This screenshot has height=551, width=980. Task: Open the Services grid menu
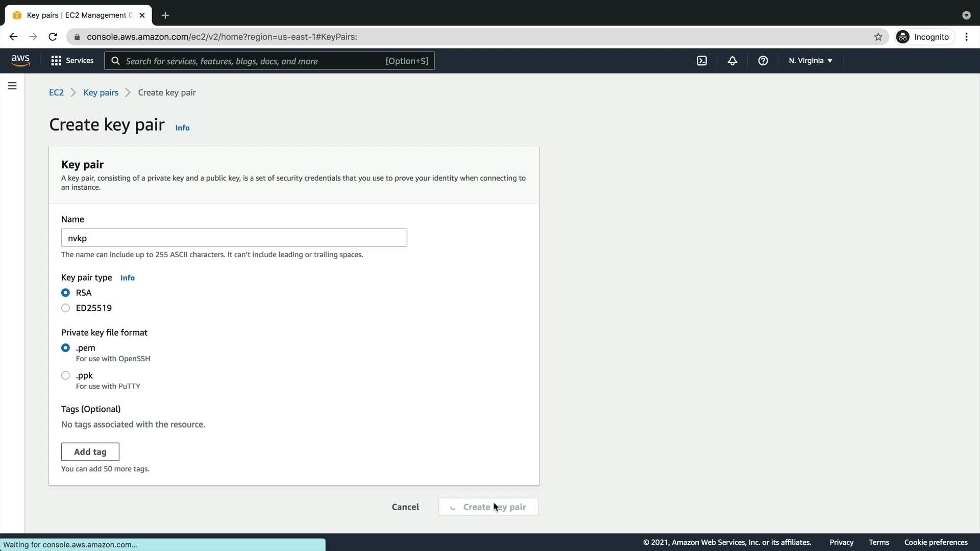coord(72,61)
